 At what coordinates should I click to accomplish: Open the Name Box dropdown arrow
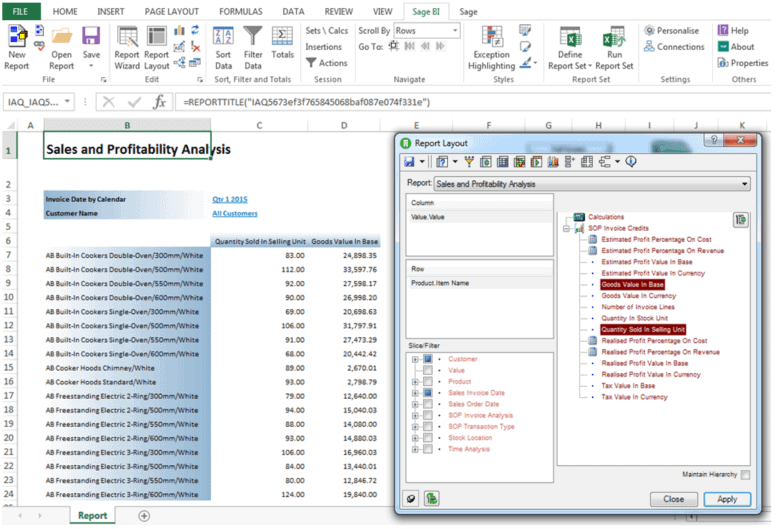click(x=67, y=102)
